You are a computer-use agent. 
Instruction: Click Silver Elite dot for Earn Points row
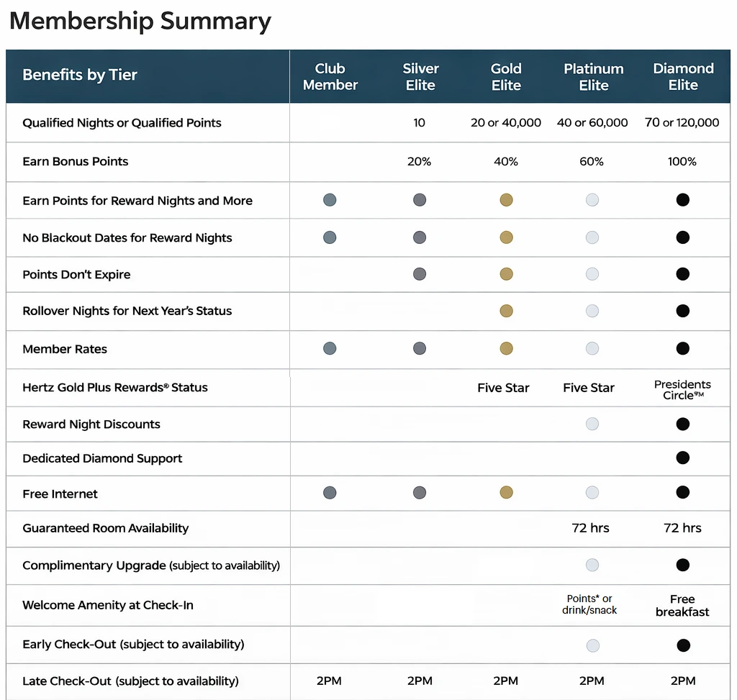[x=420, y=200]
